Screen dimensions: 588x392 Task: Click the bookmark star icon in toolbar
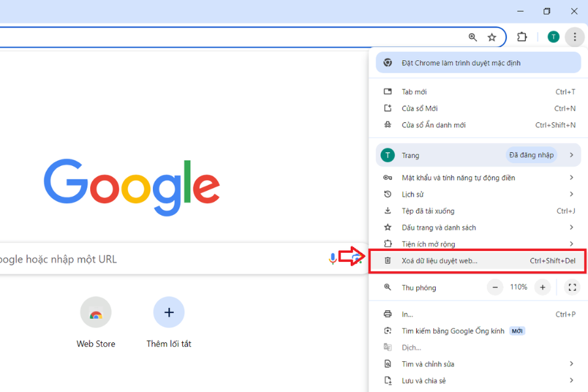click(492, 37)
